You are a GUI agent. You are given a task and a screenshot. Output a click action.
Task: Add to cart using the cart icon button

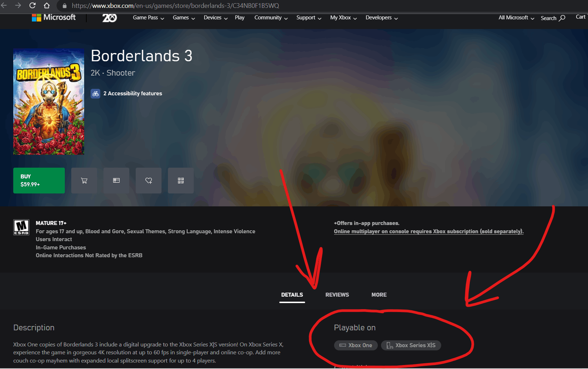point(84,181)
